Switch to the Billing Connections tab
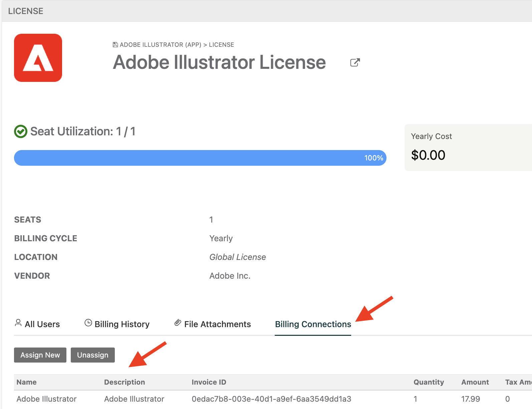 click(x=313, y=324)
